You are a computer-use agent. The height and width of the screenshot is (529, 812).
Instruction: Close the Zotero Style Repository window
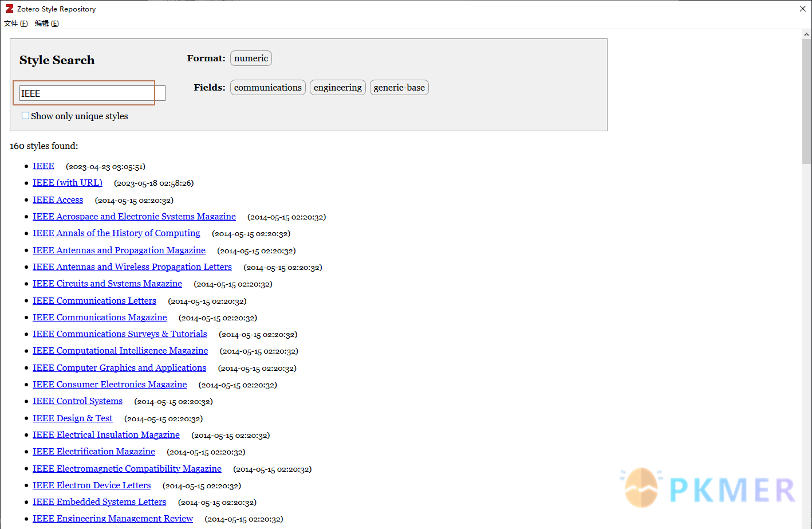(802, 9)
